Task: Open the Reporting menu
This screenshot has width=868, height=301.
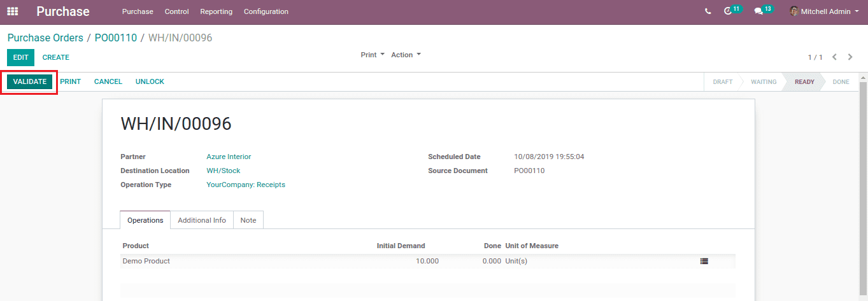Action: (217, 11)
